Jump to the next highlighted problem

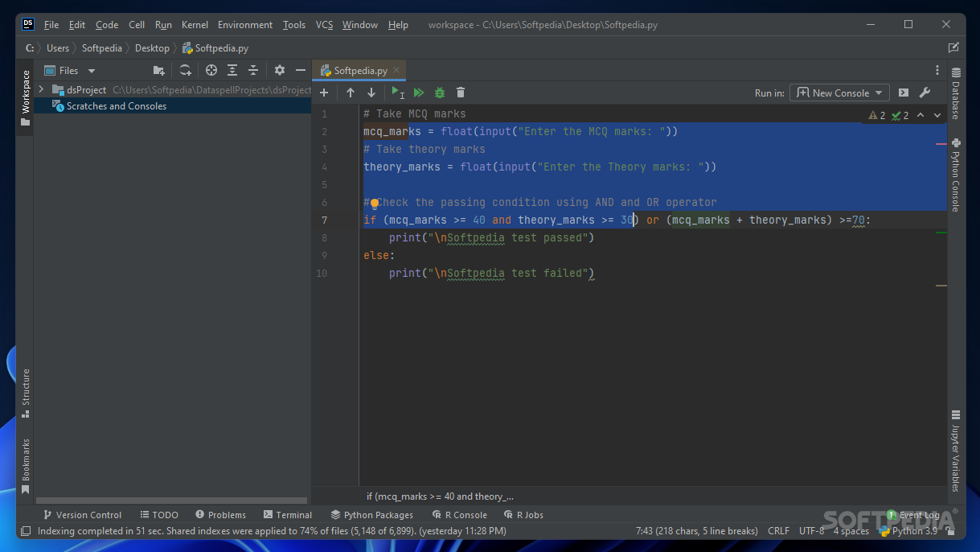(x=937, y=115)
